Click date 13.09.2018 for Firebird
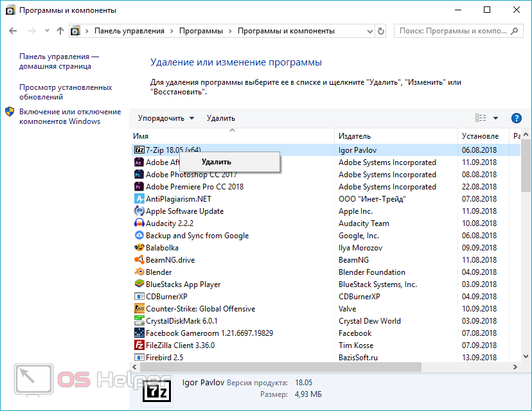Viewport: 532px width, 411px height. pos(479,358)
